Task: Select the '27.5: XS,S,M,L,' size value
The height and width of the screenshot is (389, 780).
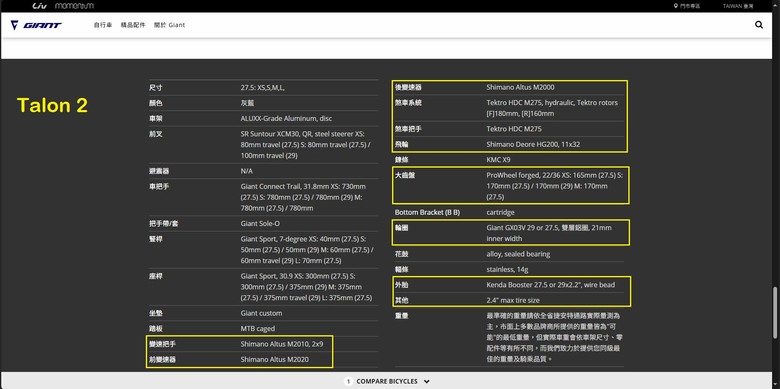Action: (263, 88)
